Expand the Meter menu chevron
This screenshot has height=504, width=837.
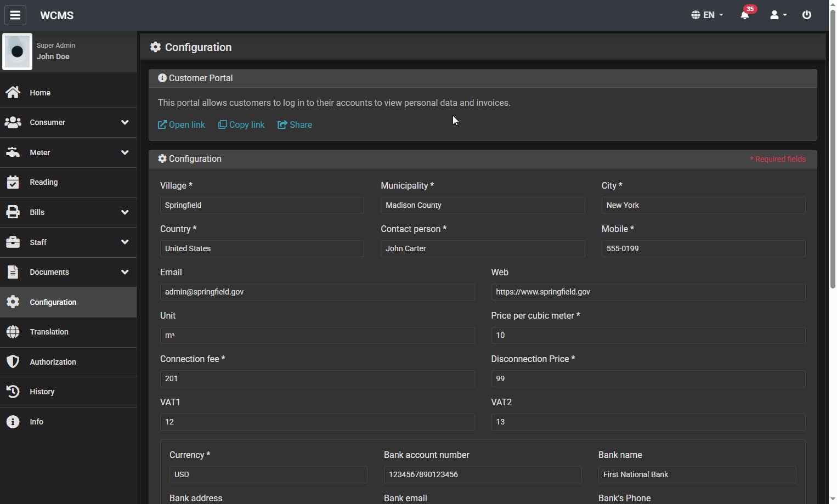coord(125,152)
